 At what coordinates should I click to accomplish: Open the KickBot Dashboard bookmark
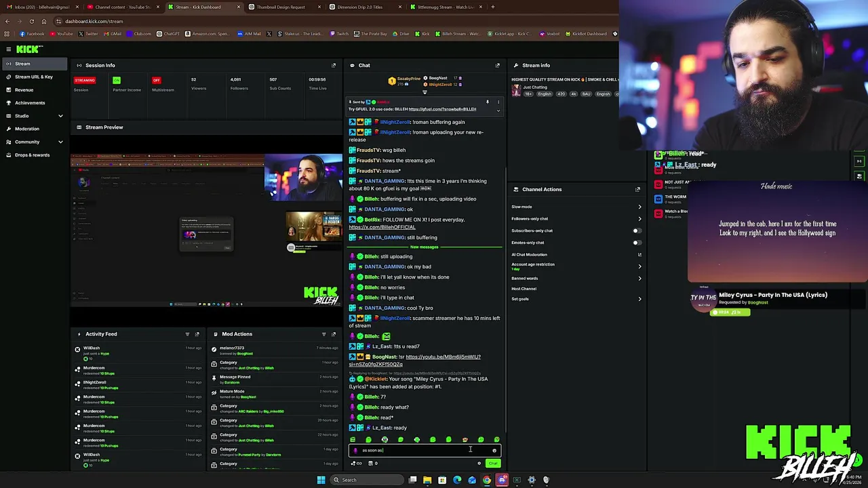(x=586, y=34)
